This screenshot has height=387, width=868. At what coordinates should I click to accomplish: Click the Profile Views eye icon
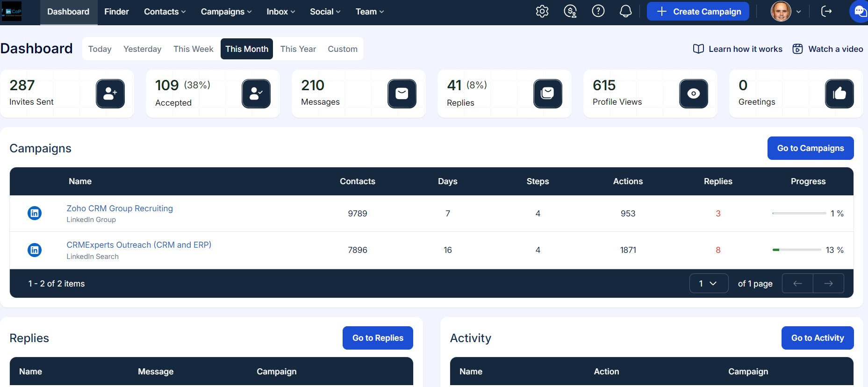[x=693, y=93]
